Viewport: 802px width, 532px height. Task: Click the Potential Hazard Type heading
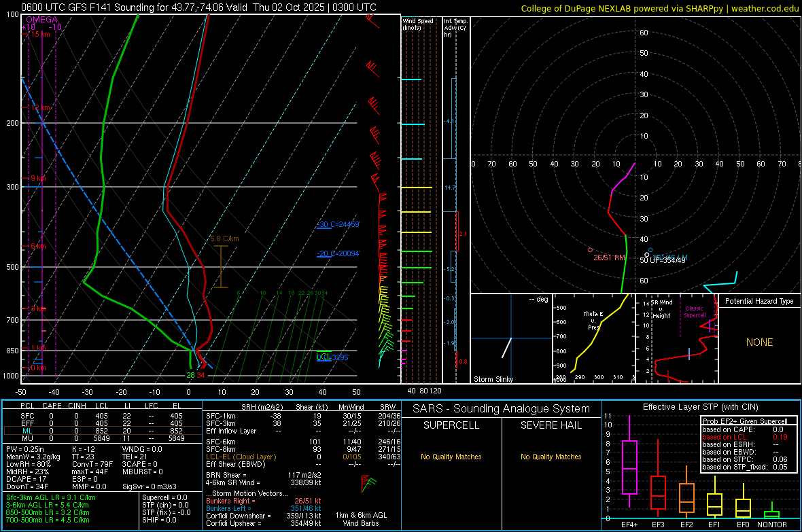(x=759, y=301)
